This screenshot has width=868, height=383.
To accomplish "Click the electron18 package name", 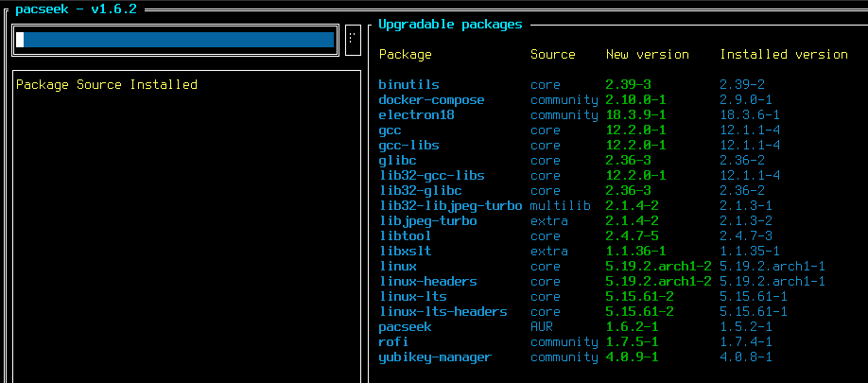I will (416, 115).
